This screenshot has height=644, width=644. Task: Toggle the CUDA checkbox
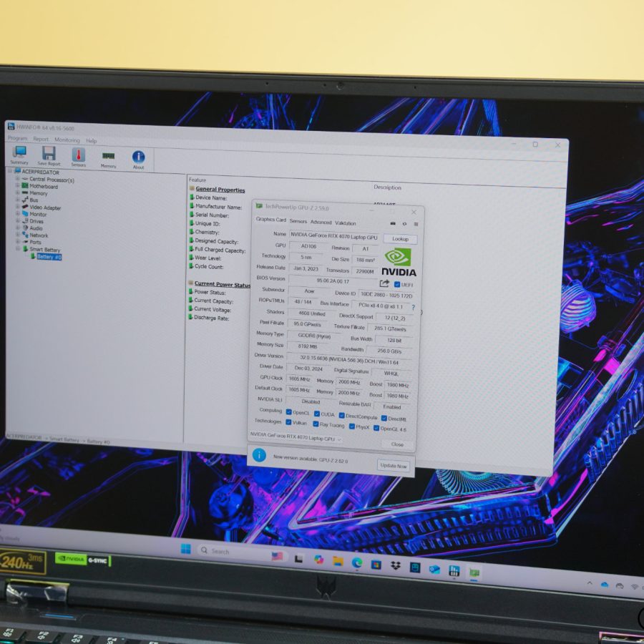point(317,414)
